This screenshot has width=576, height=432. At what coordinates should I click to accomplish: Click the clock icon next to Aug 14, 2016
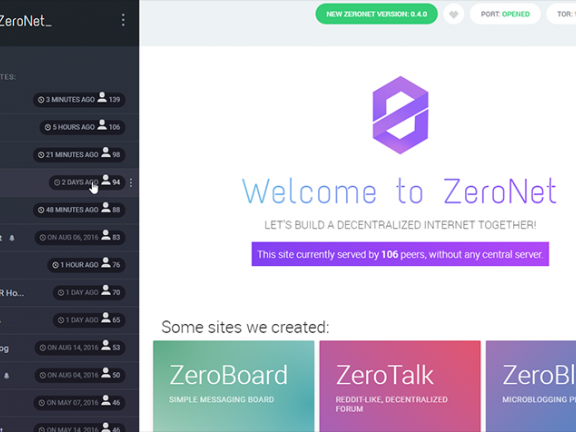[43, 348]
